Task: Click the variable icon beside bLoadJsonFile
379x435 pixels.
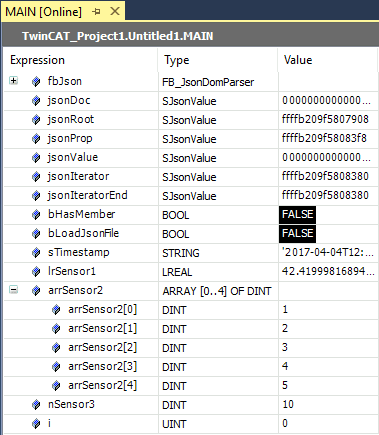Action: tap(36, 234)
